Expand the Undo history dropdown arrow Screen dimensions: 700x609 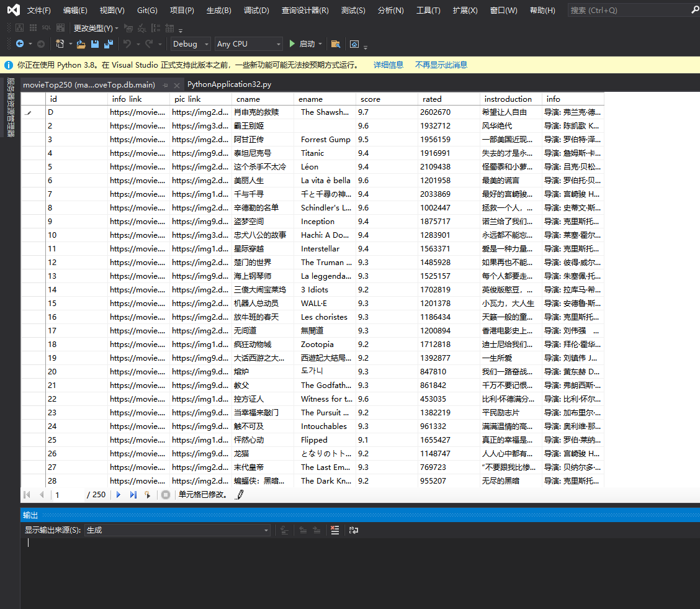point(138,43)
